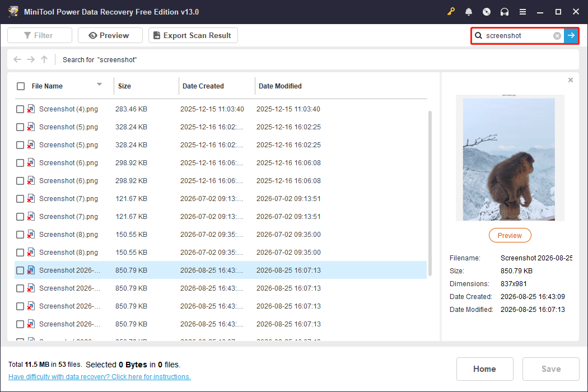
Task: Sort by the Size column header
Action: tap(124, 86)
